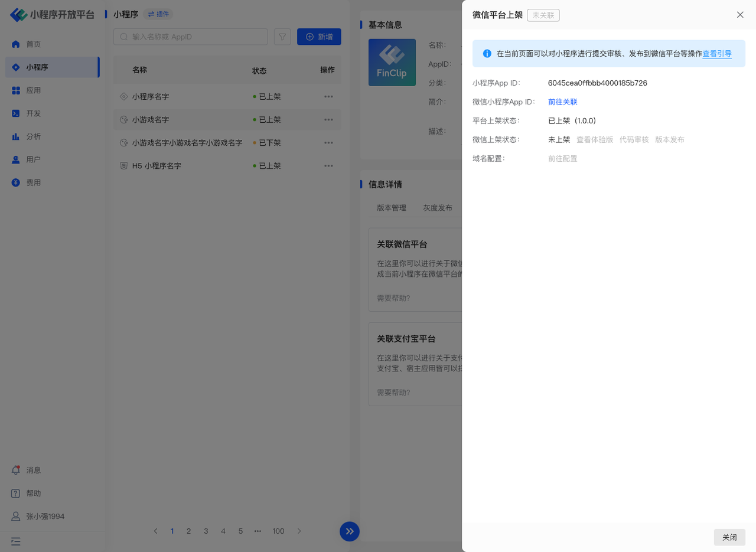Switch to the 版本管理 tab
This screenshot has width=756, height=552.
[x=392, y=208]
